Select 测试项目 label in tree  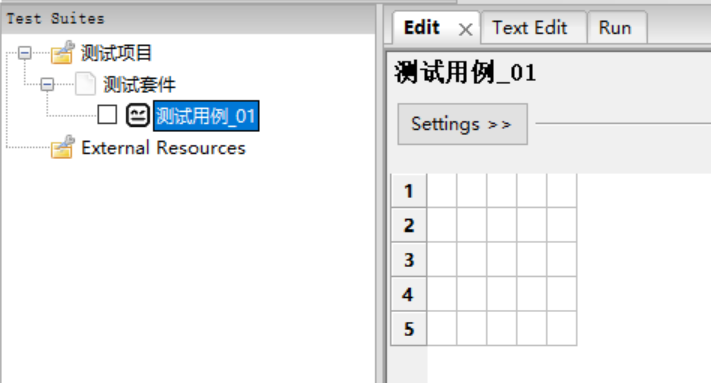coord(116,53)
